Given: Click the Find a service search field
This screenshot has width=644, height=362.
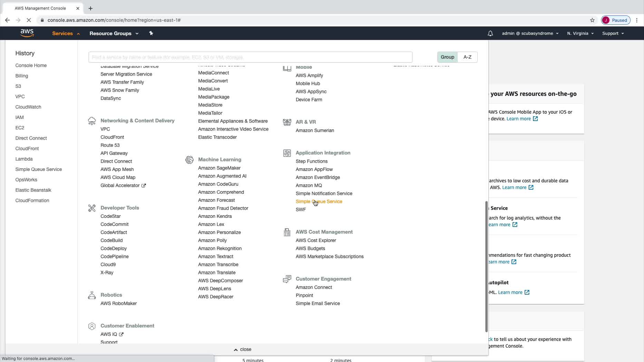Looking at the screenshot, I should click(250, 57).
